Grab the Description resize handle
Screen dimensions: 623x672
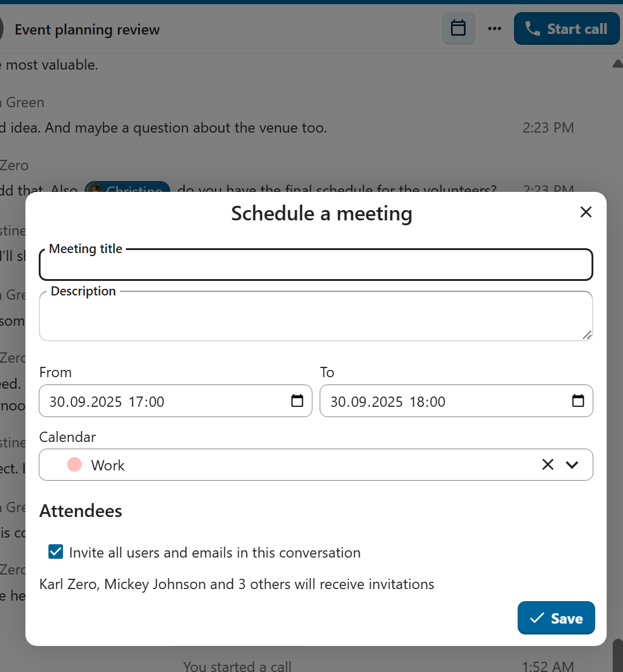pyautogui.click(x=587, y=335)
